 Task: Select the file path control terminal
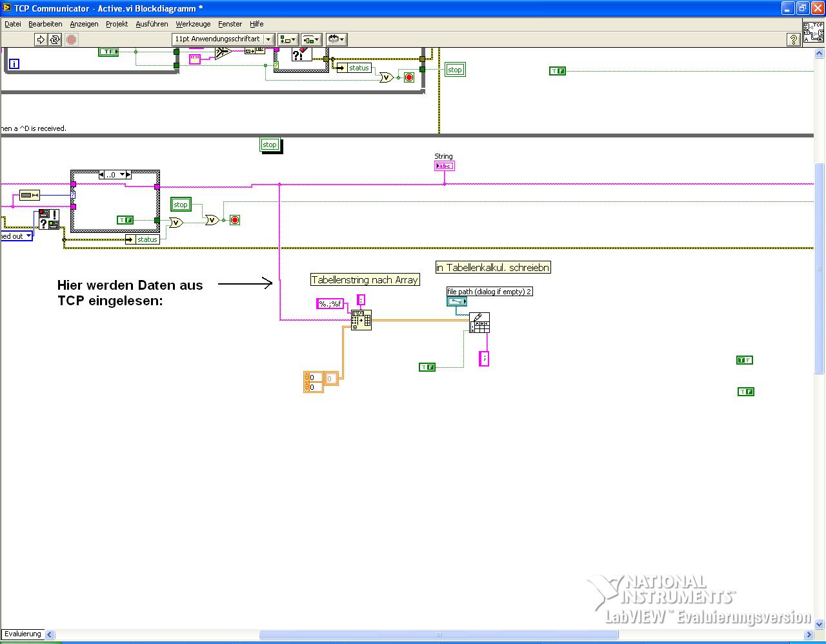coord(457,301)
